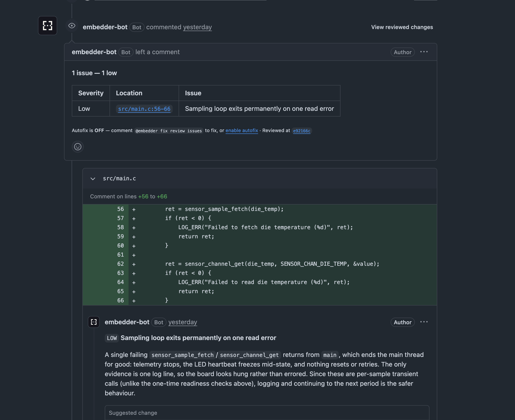Click the inline 'main' code token in the comment

point(330,355)
